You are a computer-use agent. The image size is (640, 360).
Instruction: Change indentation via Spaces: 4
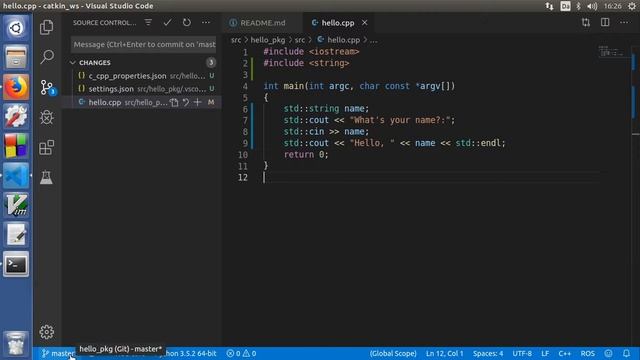(488, 353)
